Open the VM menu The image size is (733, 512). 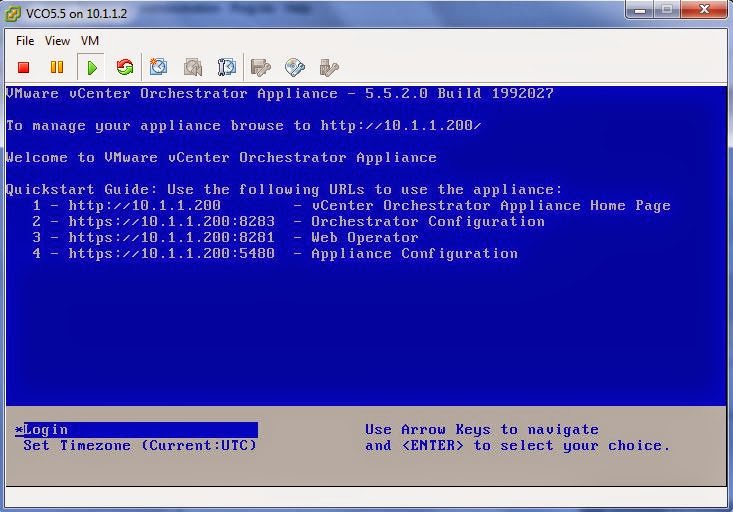pos(90,41)
